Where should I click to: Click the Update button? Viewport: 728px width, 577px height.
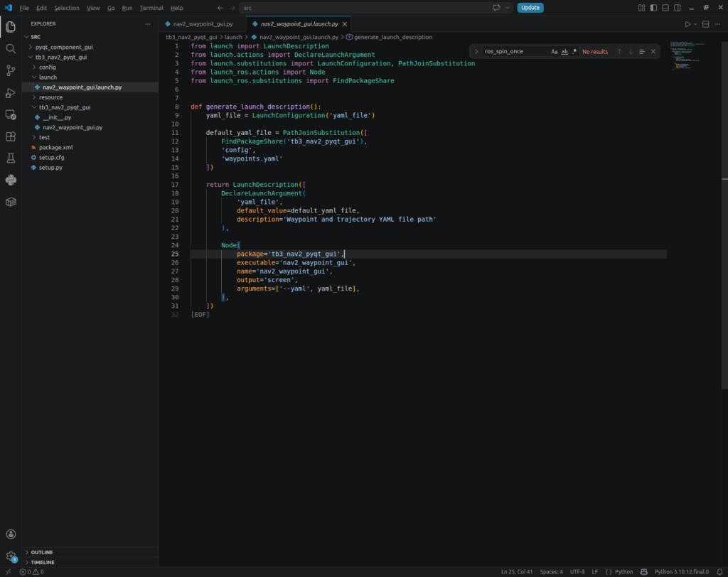pos(530,7)
